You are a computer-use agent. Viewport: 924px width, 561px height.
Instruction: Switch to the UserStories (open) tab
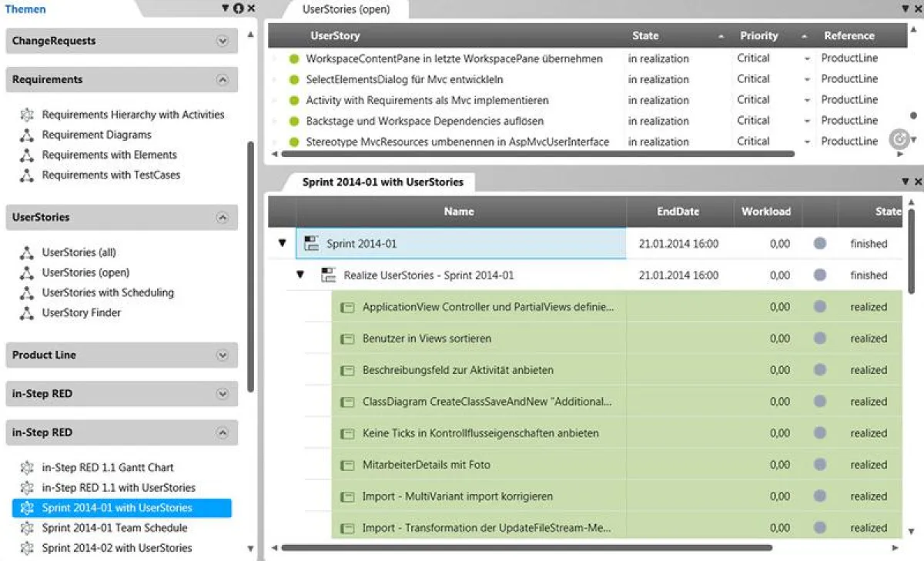pyautogui.click(x=344, y=10)
